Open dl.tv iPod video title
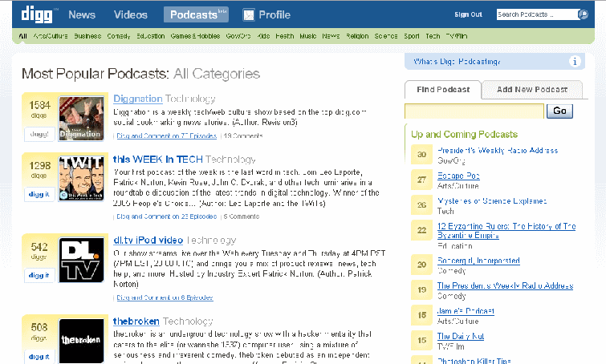Image resolution: width=606 pixels, height=364 pixels. click(x=148, y=240)
